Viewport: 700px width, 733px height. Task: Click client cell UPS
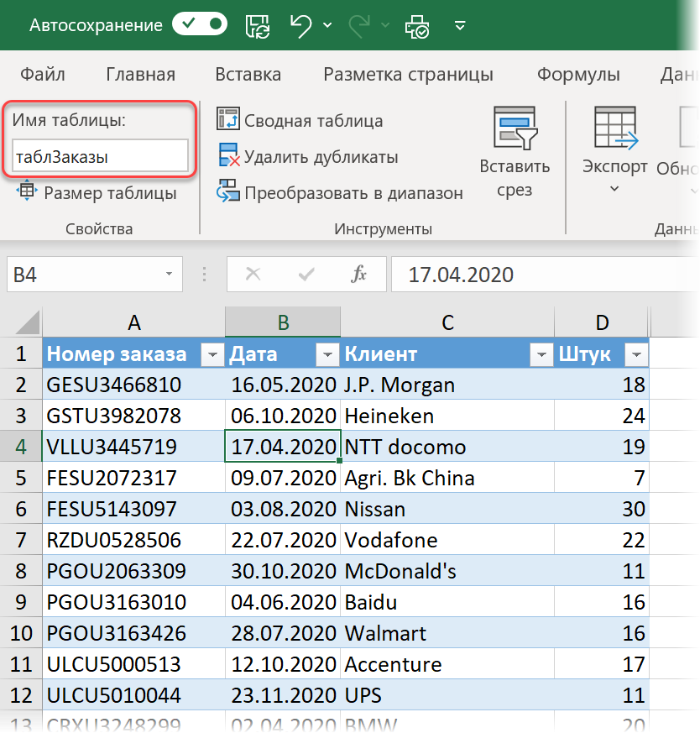[447, 694]
